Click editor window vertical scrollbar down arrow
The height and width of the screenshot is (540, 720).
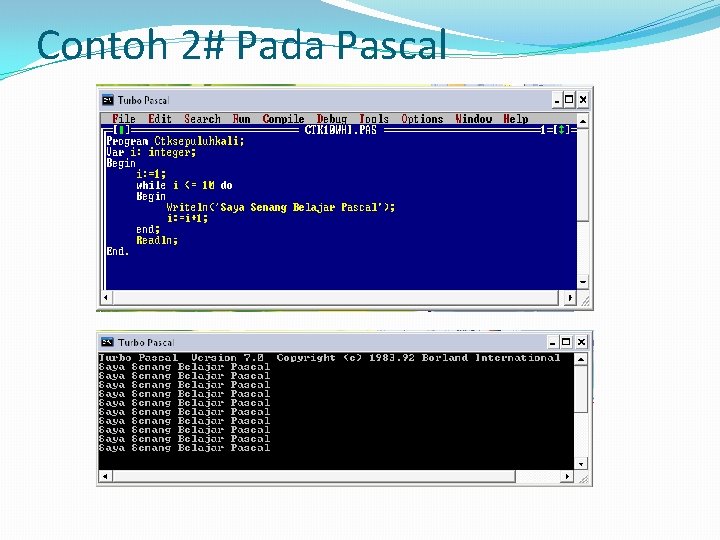tap(583, 282)
